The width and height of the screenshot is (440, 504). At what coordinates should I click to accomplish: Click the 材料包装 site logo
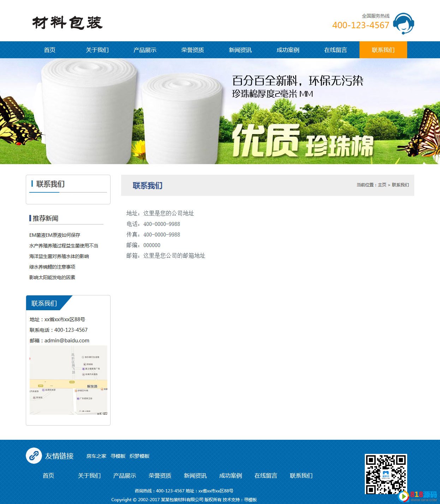[67, 23]
